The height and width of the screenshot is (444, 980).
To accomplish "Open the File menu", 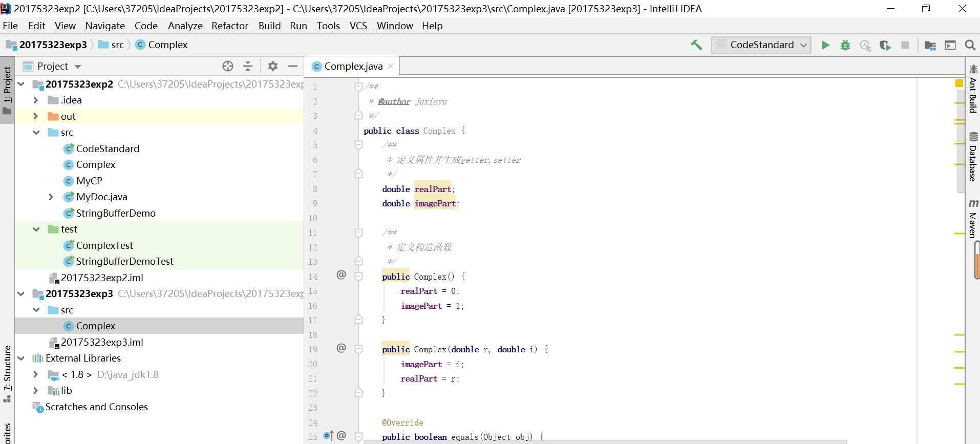I will [x=10, y=26].
